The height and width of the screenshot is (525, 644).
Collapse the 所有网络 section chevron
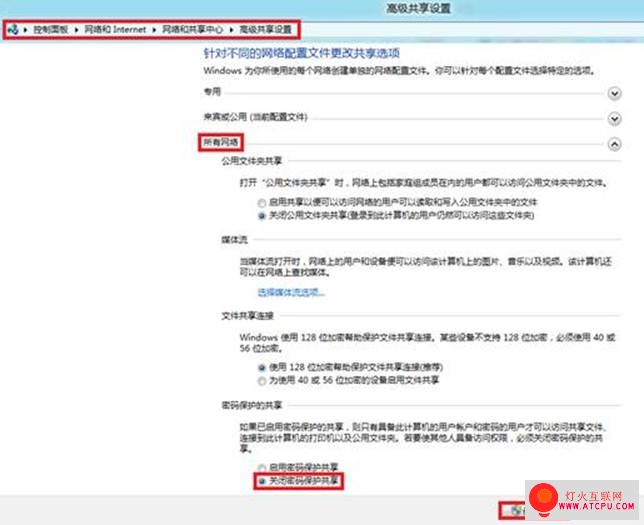[x=614, y=144]
